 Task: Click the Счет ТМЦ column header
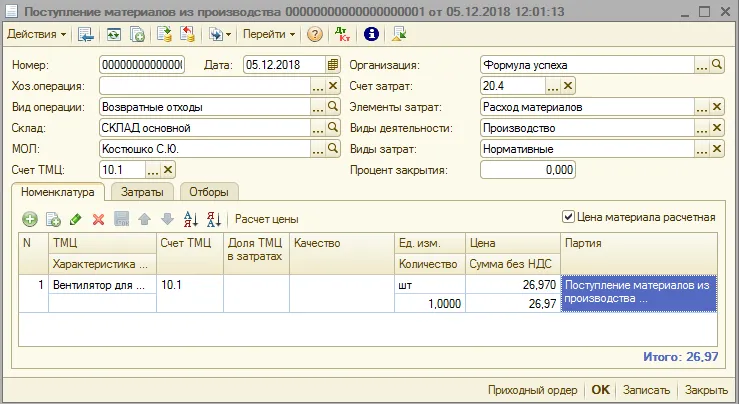coord(190,254)
